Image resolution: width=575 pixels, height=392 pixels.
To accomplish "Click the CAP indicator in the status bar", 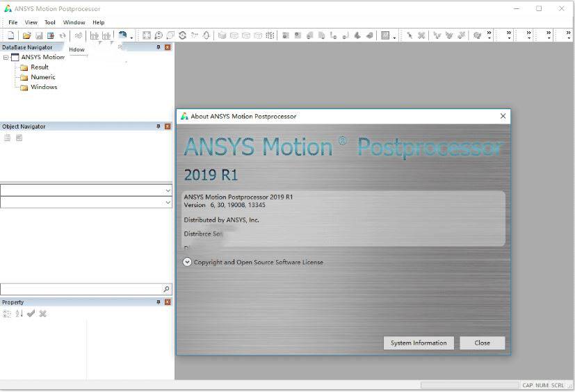I will click(x=527, y=386).
